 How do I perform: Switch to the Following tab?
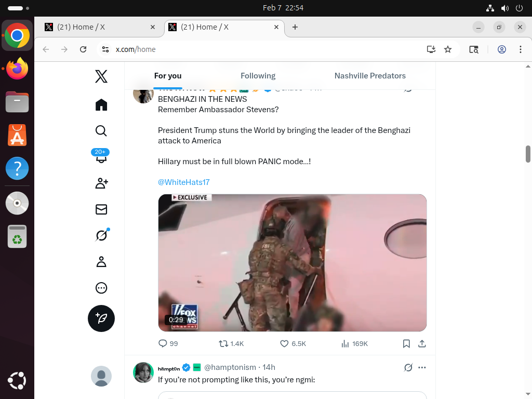(258, 76)
